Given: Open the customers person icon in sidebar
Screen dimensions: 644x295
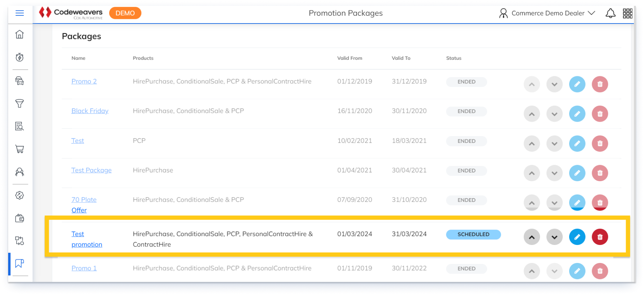Looking at the screenshot, I should coord(20,172).
